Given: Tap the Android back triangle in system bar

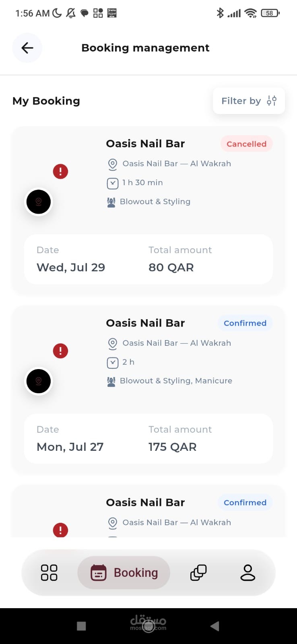Looking at the screenshot, I should click(215, 626).
